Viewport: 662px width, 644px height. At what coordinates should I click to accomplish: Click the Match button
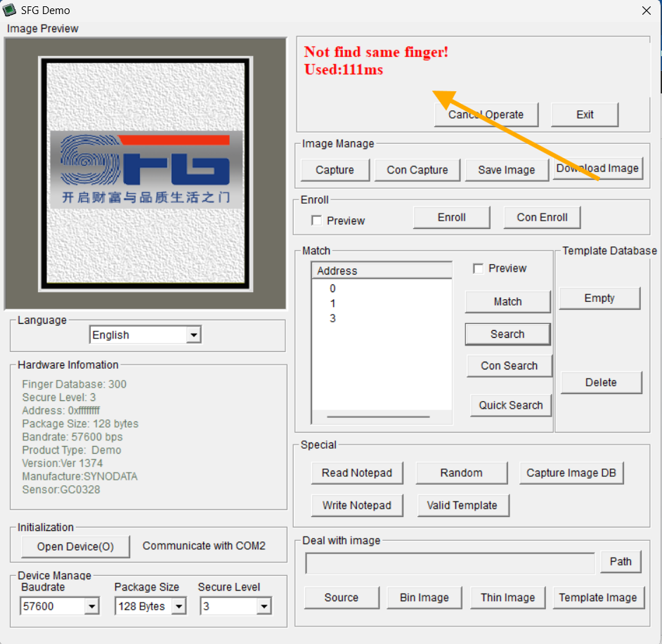pyautogui.click(x=508, y=302)
